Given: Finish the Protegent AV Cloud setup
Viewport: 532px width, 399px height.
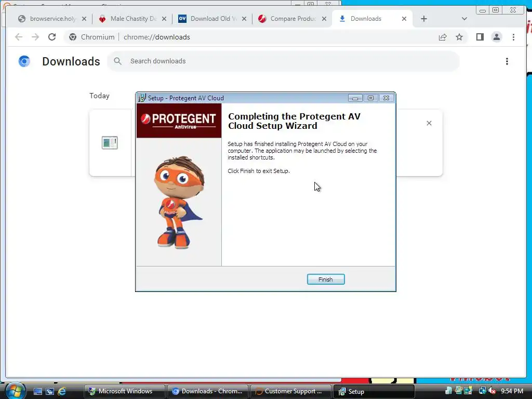Looking at the screenshot, I should click(326, 279).
